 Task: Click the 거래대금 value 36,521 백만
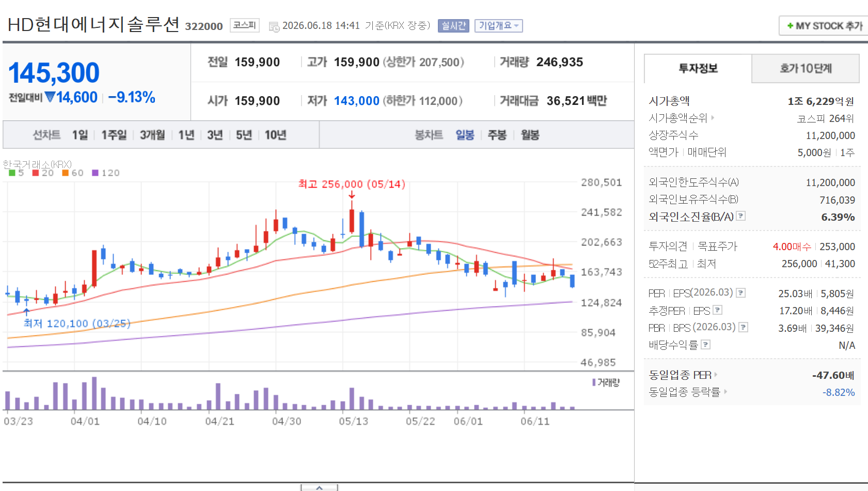tap(577, 101)
